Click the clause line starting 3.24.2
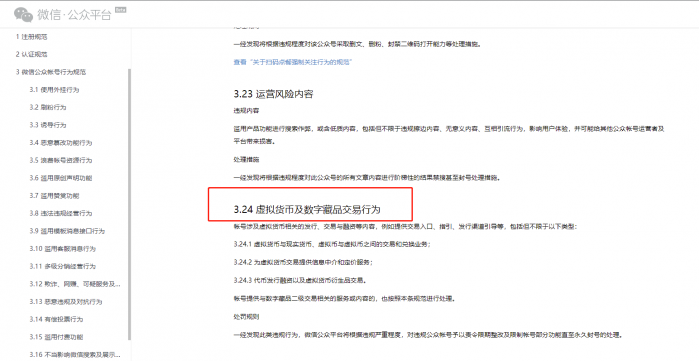The height and width of the screenshot is (361, 700). [x=303, y=262]
